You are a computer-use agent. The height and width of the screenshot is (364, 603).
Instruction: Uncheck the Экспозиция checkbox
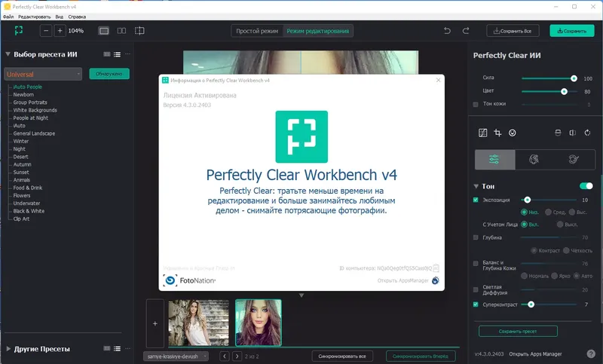(476, 200)
